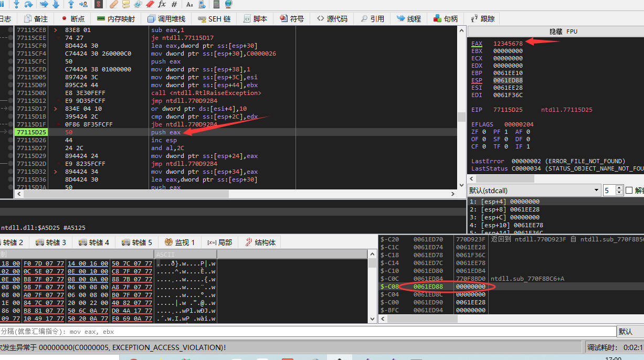Decrease the argument count stepper
Screen dimensions: 644x360
619,193
